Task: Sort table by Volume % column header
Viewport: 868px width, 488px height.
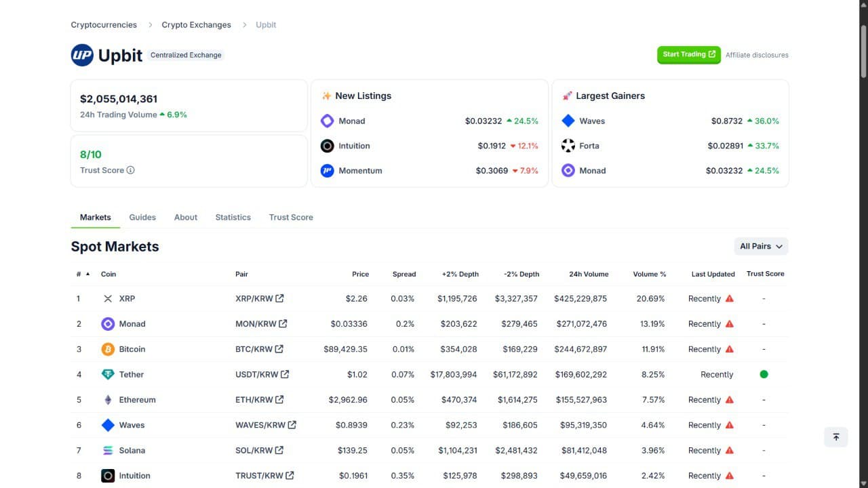Action: click(650, 274)
